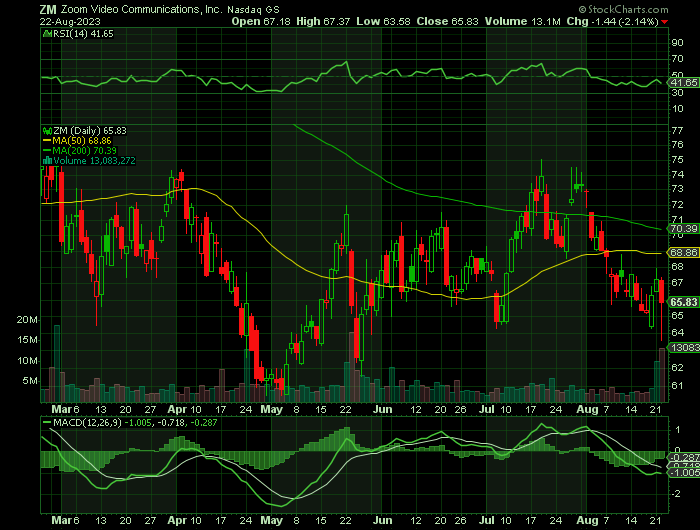This screenshot has height=530, width=700.
Task: Click the volume bars icon in legend
Action: [47, 160]
